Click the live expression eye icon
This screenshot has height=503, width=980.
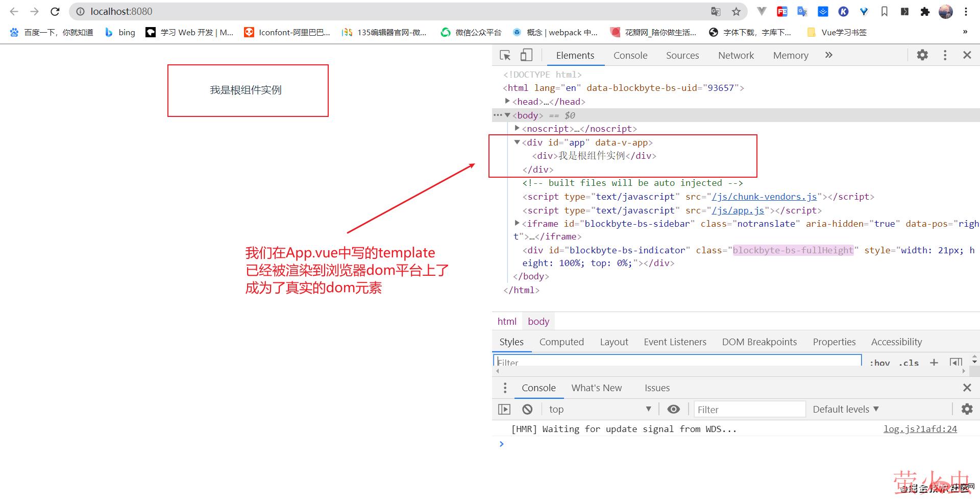tap(673, 409)
